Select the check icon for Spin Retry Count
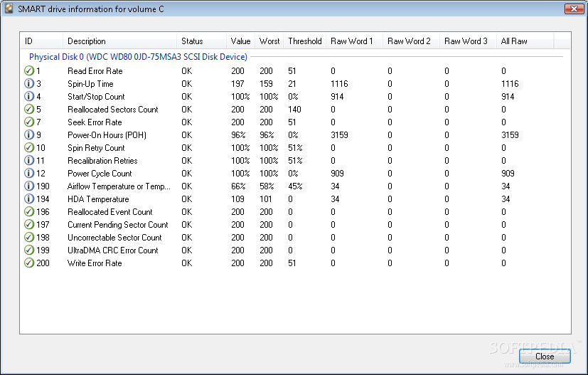Screen dimensions: 588x375 pos(29,147)
